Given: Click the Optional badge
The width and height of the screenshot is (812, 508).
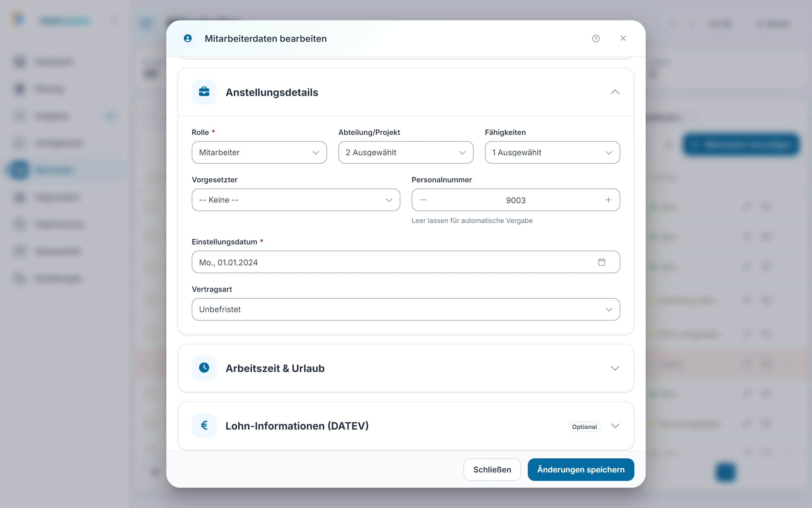Looking at the screenshot, I should coord(584,426).
